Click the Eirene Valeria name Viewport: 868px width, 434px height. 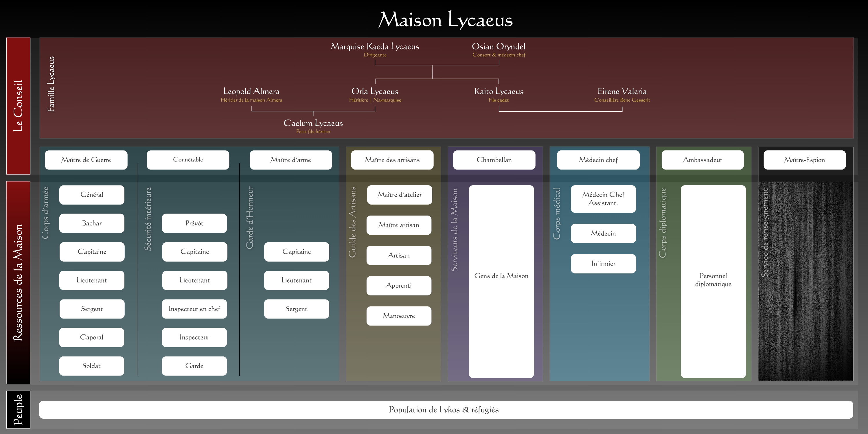622,91
